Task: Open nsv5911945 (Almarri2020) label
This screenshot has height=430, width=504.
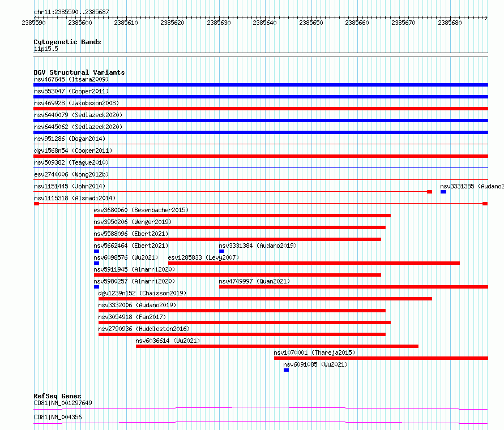Action: [x=134, y=269]
